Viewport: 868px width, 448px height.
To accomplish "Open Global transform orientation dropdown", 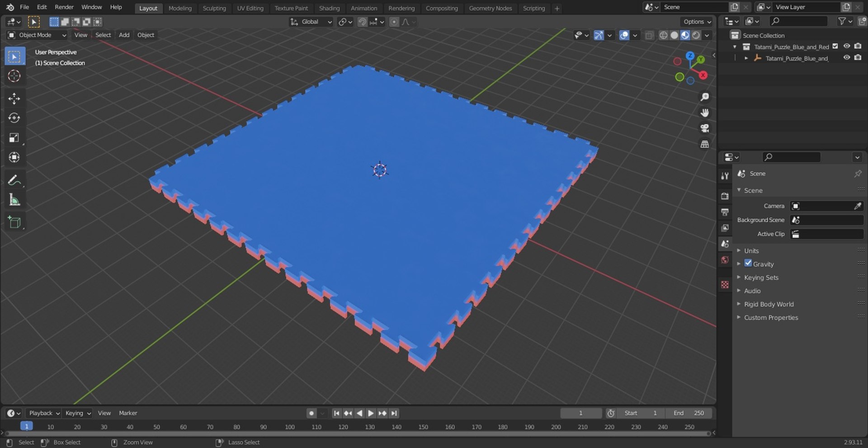I will point(311,22).
